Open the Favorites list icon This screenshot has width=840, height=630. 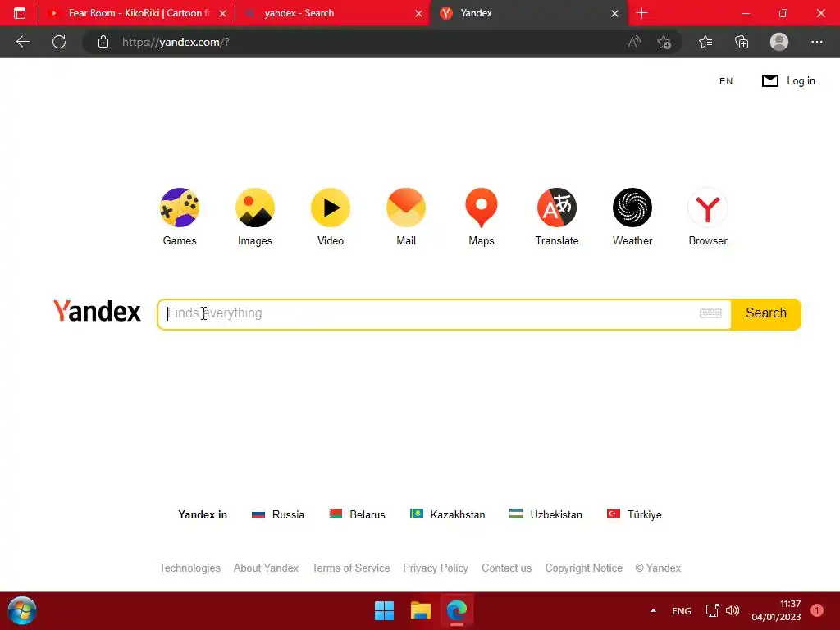[705, 42]
